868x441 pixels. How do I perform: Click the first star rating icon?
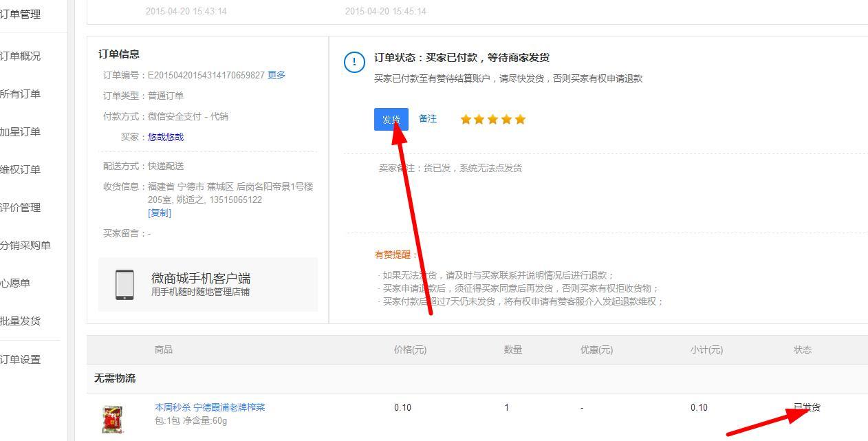point(466,120)
